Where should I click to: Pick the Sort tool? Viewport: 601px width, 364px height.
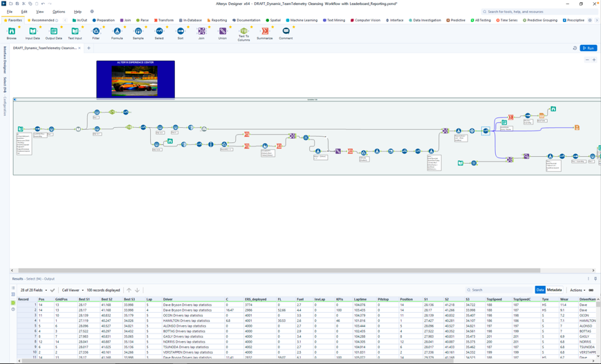180,33
